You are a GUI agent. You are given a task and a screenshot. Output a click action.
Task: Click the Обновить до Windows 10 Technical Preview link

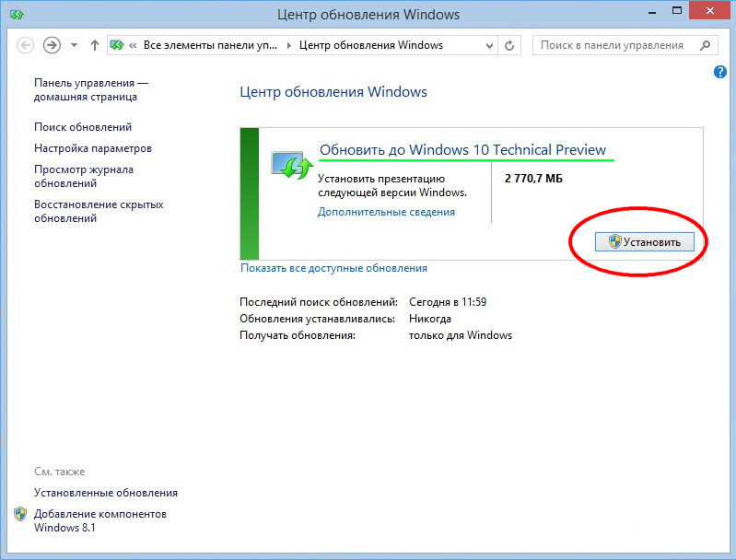pyautogui.click(x=462, y=150)
